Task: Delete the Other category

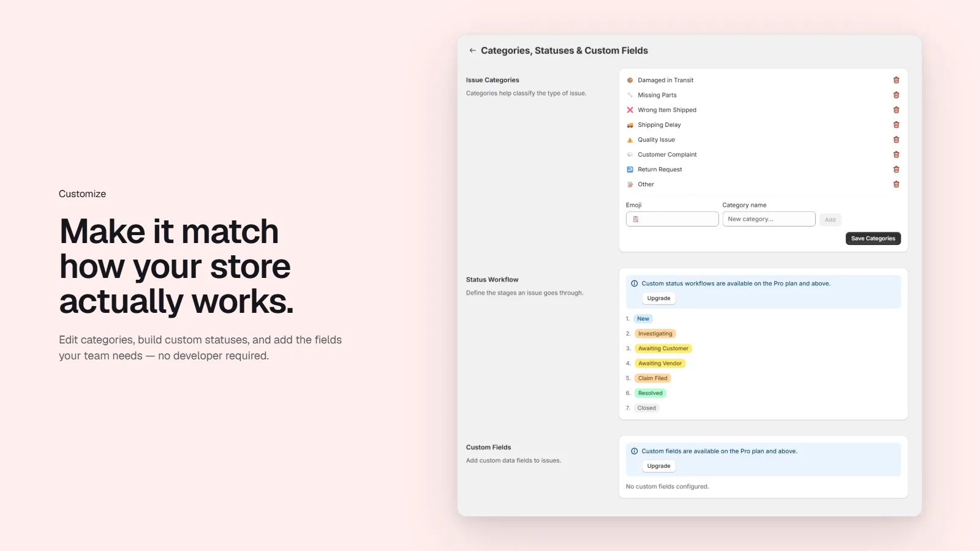Action: coord(896,184)
